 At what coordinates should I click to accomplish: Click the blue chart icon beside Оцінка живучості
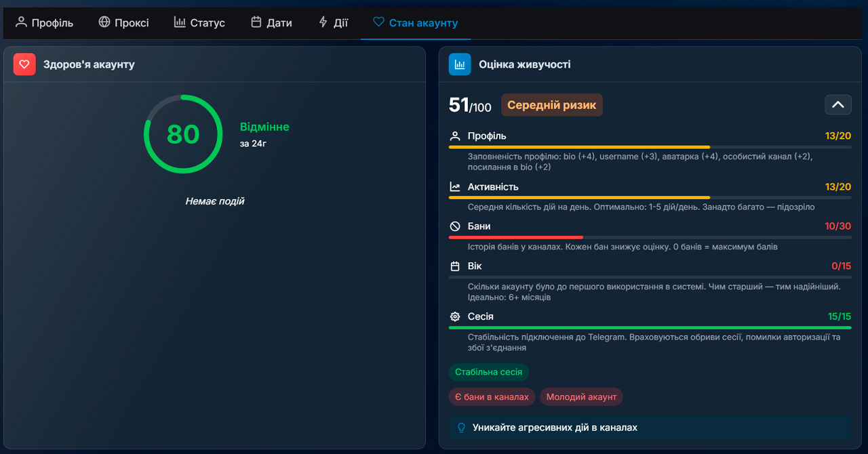coord(460,64)
